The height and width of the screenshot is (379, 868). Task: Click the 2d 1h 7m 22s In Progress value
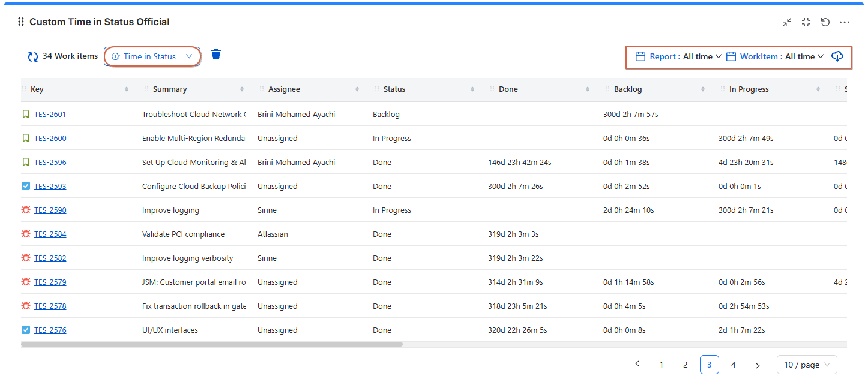742,330
